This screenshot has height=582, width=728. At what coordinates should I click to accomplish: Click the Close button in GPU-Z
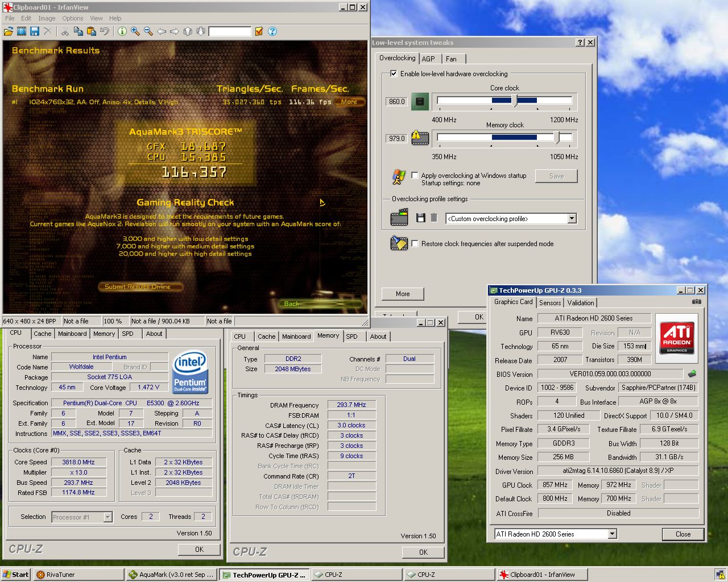pyautogui.click(x=683, y=534)
